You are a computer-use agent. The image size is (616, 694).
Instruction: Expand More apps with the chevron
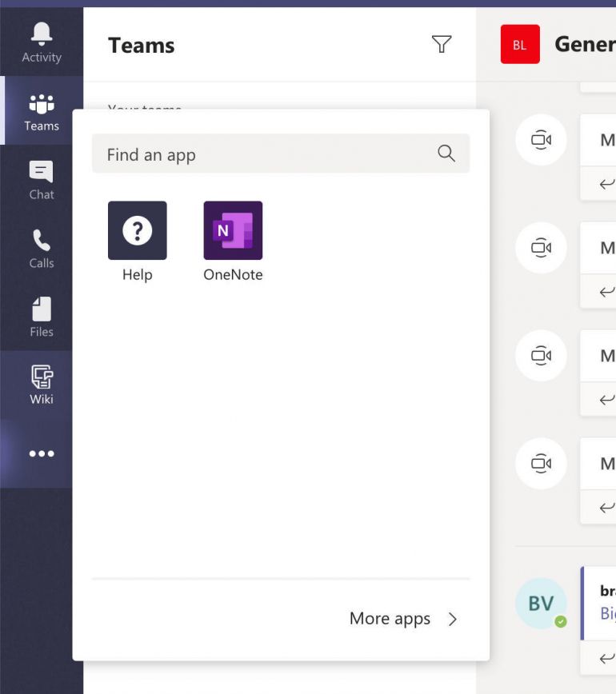(x=454, y=619)
